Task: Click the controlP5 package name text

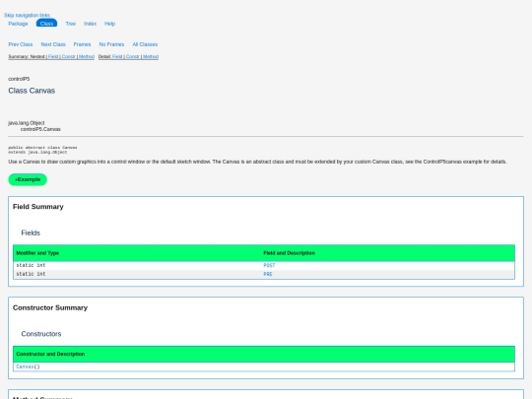Action: (x=19, y=79)
